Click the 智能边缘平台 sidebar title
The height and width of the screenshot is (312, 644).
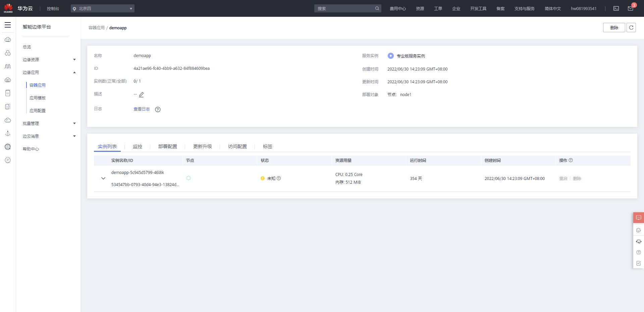(37, 27)
